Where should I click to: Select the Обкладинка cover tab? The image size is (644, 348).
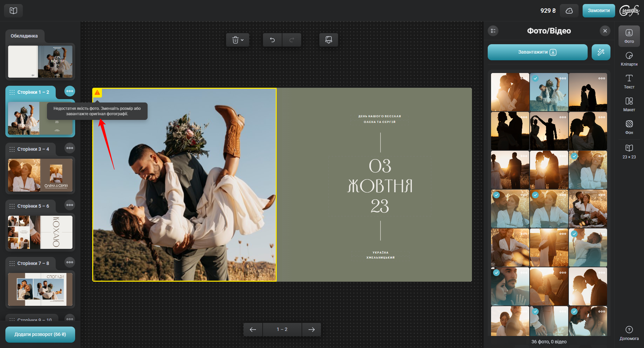tap(24, 36)
